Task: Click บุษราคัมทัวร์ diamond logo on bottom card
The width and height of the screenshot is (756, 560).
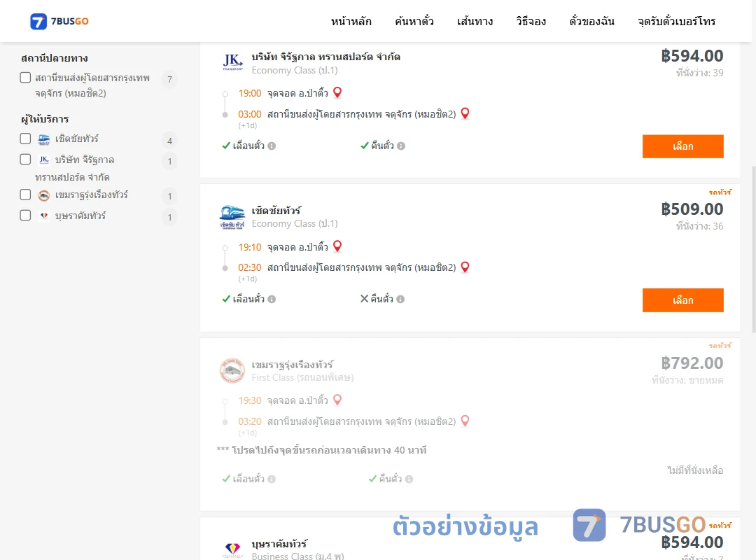Action: (x=232, y=549)
